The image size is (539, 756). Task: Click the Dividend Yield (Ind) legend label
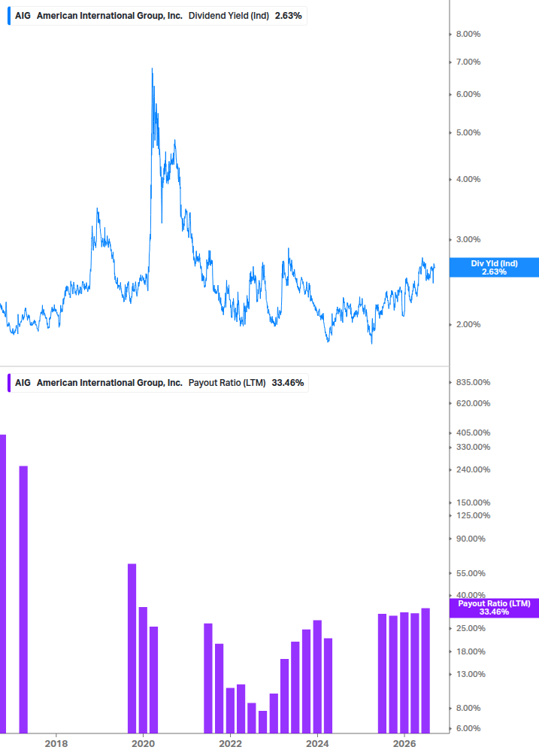[x=229, y=16]
